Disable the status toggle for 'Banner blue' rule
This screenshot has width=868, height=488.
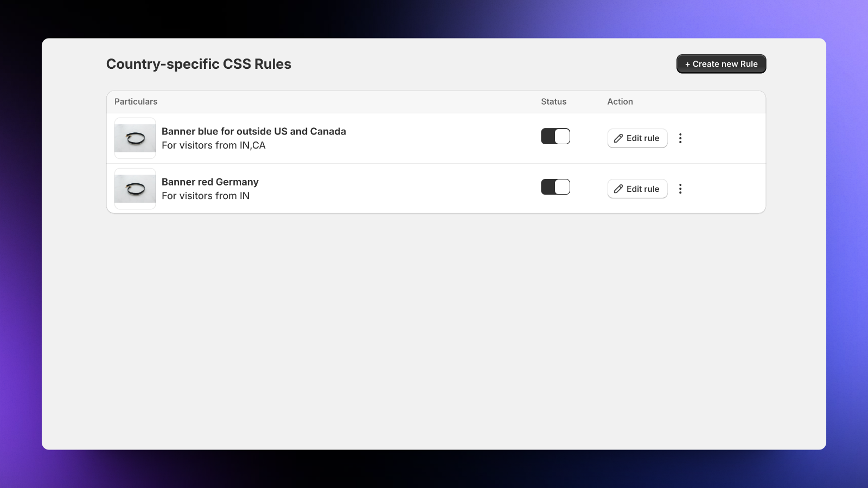click(x=556, y=136)
